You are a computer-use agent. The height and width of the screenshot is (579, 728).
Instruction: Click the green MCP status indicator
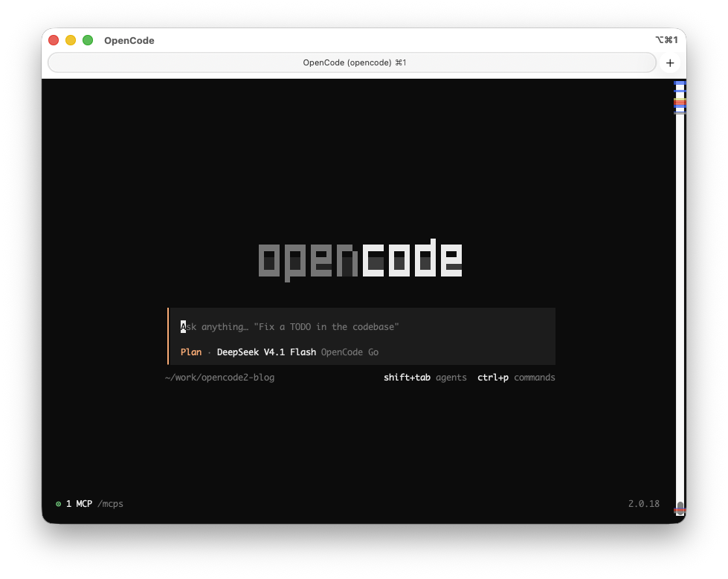click(59, 504)
